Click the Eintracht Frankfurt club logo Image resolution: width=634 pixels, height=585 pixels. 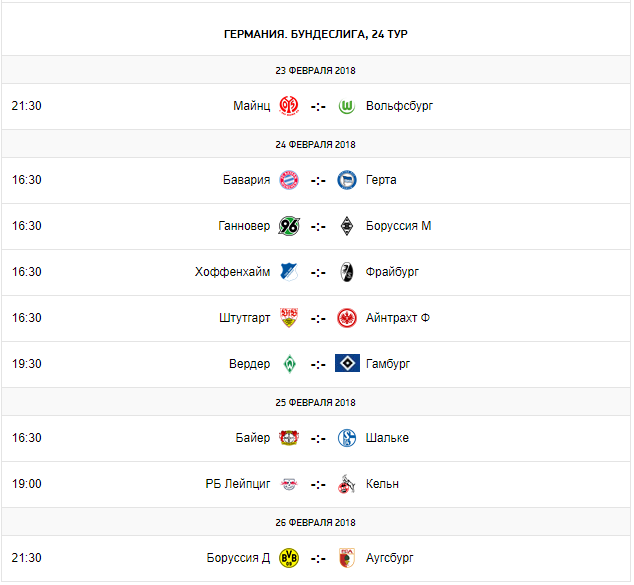pos(347,318)
